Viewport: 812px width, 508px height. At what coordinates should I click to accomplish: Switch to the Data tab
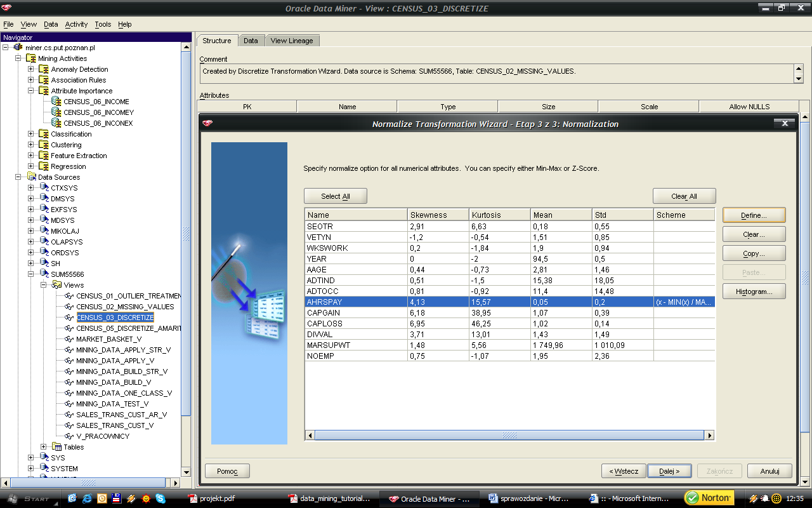tap(251, 41)
